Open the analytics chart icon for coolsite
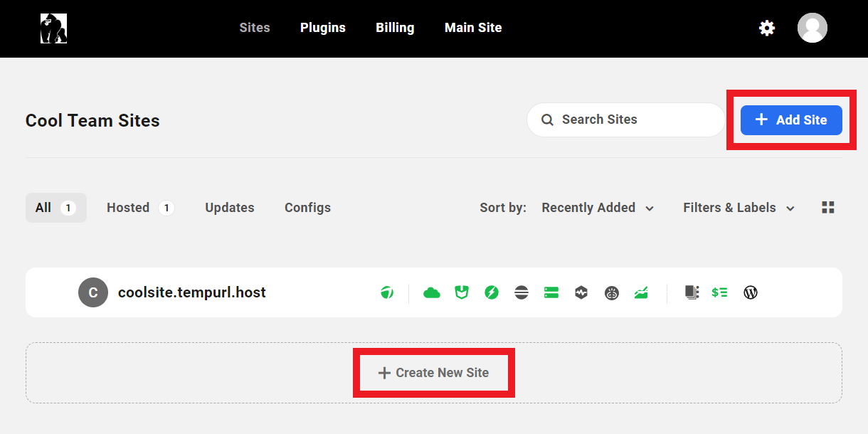The width and height of the screenshot is (868, 434). 641,292
